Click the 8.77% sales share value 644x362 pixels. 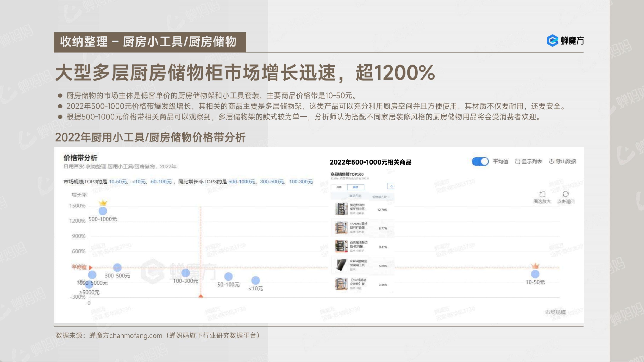(x=383, y=229)
